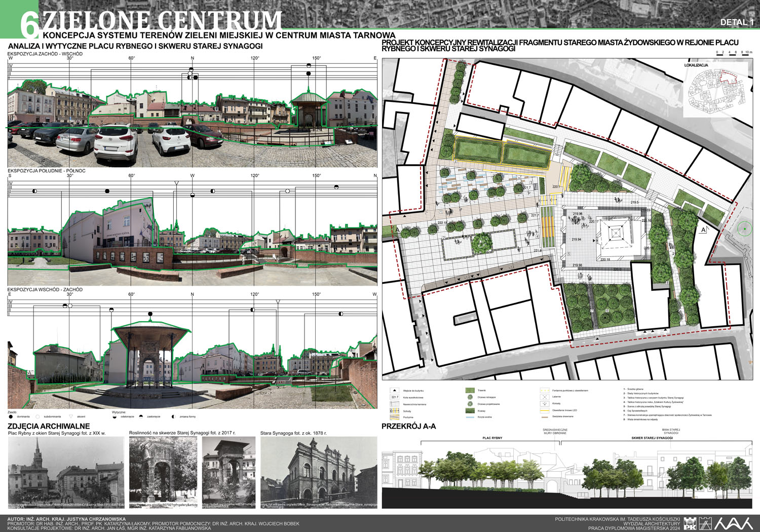
Task: Click the black dominanta legend circle
Action: pos(11,416)
